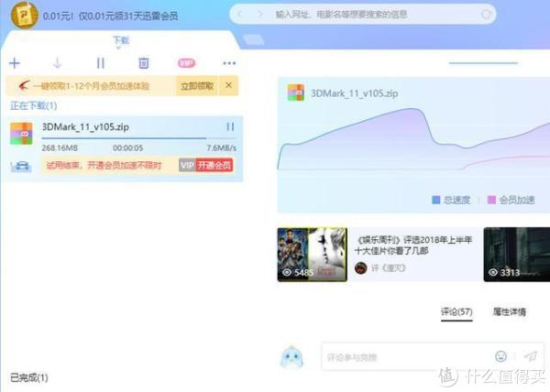This screenshot has width=550, height=392.
Task: Switch to the 评论(57) tab
Action: pyautogui.click(x=456, y=312)
